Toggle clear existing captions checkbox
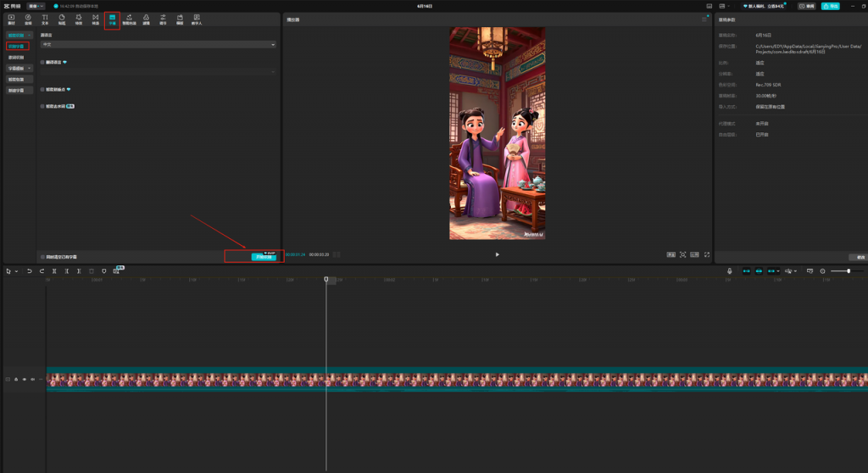The width and height of the screenshot is (868, 473). (x=42, y=257)
